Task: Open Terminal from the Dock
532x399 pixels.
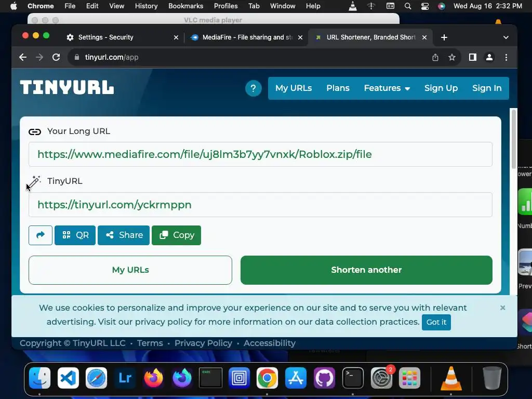Action: coord(353,378)
